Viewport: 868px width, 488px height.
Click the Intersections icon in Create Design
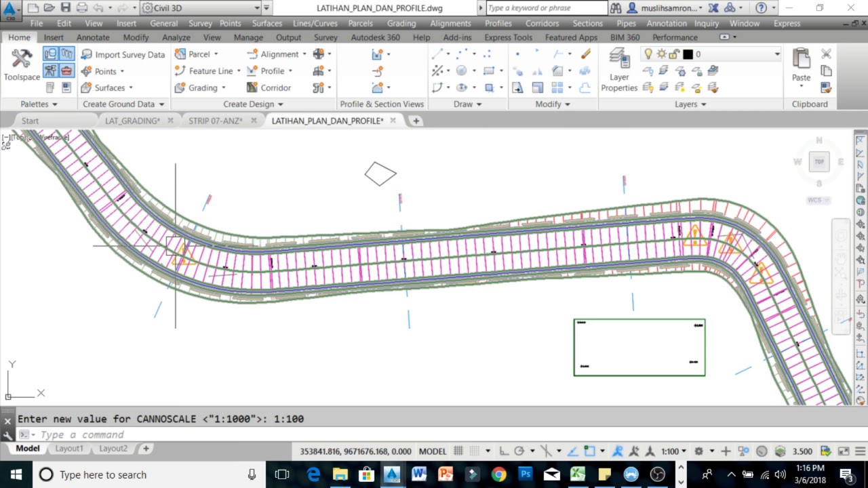[x=319, y=54]
